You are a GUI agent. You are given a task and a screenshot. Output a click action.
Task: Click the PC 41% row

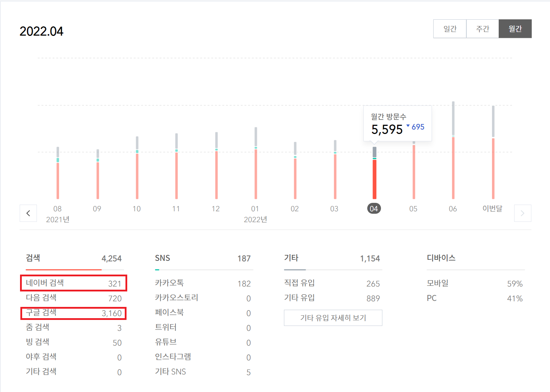(x=475, y=298)
